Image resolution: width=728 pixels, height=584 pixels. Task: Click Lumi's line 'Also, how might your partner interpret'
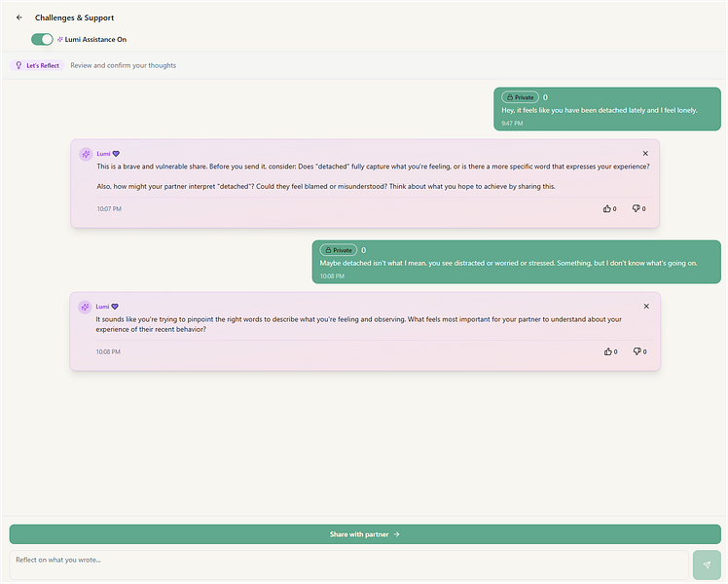pos(326,187)
